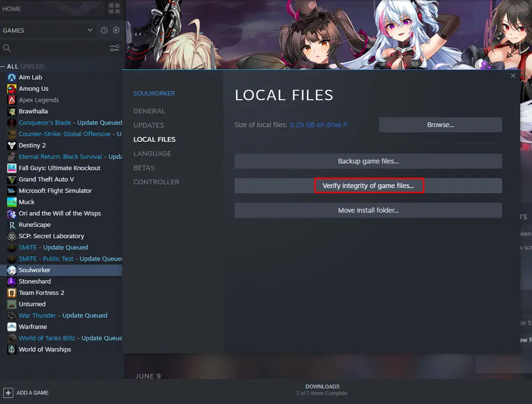Screen dimensions: 532x404
Task: Click the Brawlhalla game icon
Action: pyautogui.click(x=11, y=111)
